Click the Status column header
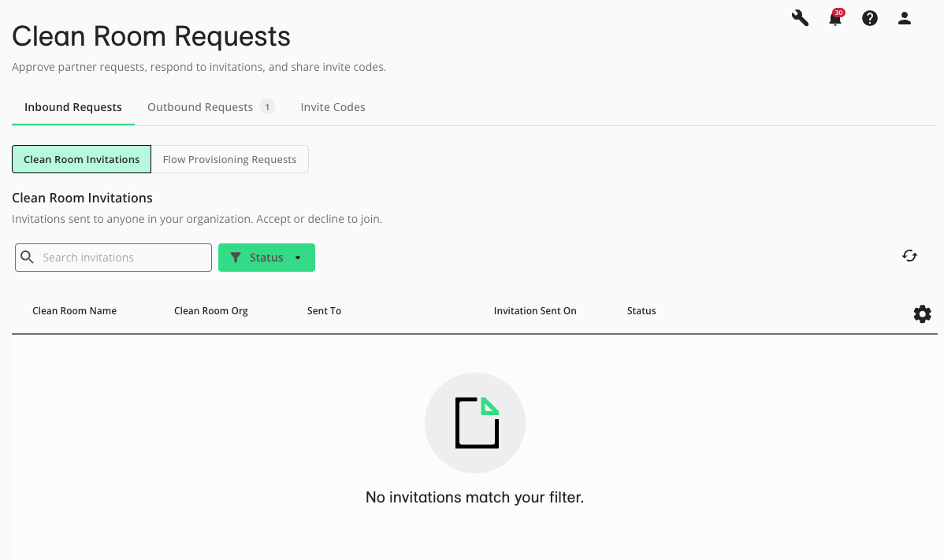The image size is (944, 560). (x=641, y=311)
